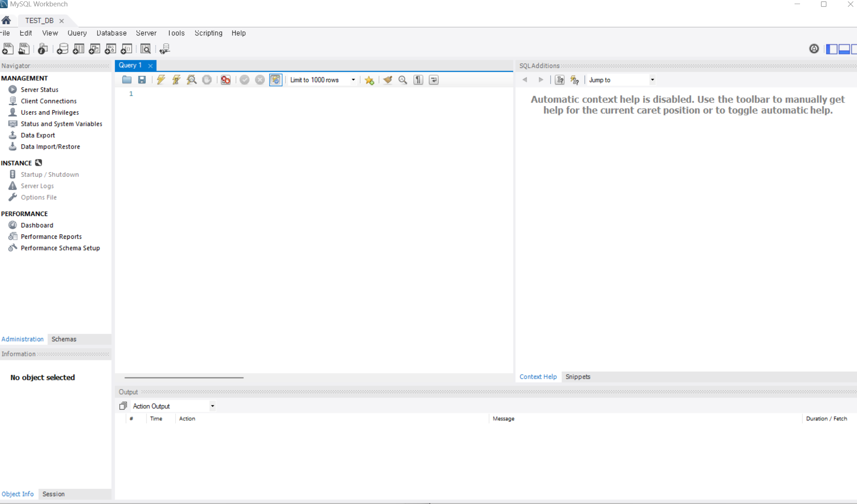
Task: Open Client Connections in Navigator
Action: click(x=48, y=101)
